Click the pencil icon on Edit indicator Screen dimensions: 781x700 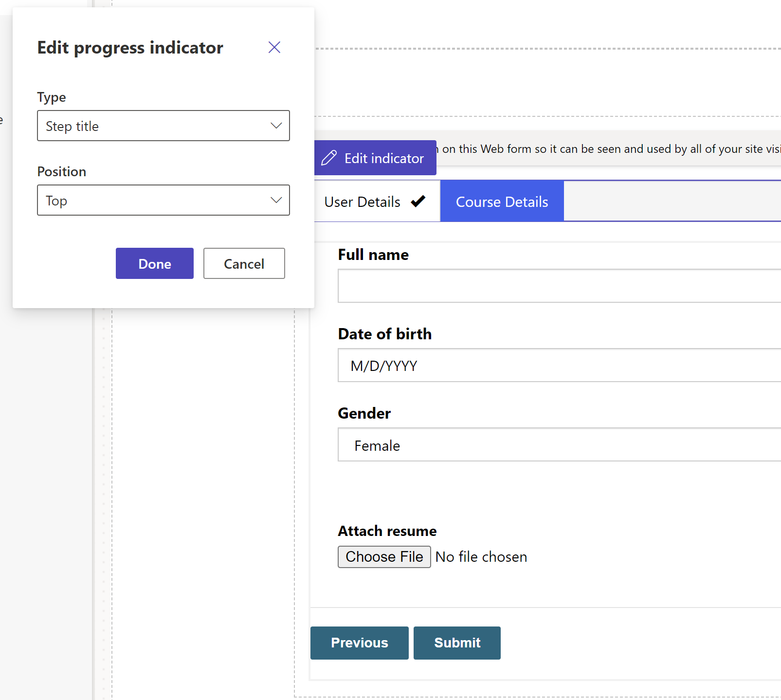pyautogui.click(x=330, y=158)
